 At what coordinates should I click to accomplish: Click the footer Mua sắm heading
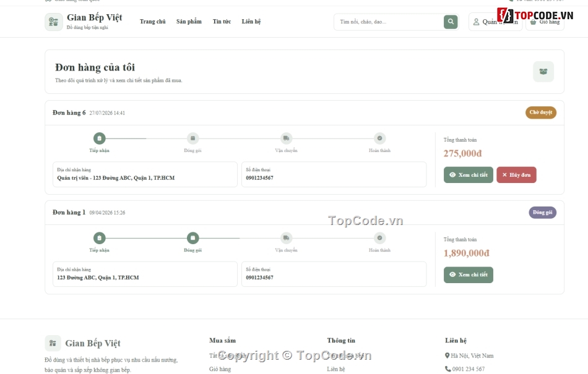[222, 340]
